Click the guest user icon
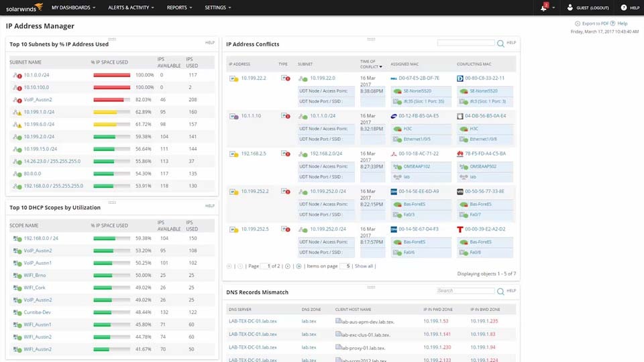Image resolution: width=644 pixels, height=362 pixels. pyautogui.click(x=570, y=7)
